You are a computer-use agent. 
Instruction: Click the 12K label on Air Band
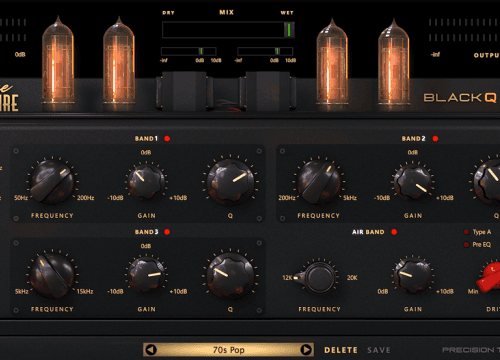pyautogui.click(x=287, y=278)
